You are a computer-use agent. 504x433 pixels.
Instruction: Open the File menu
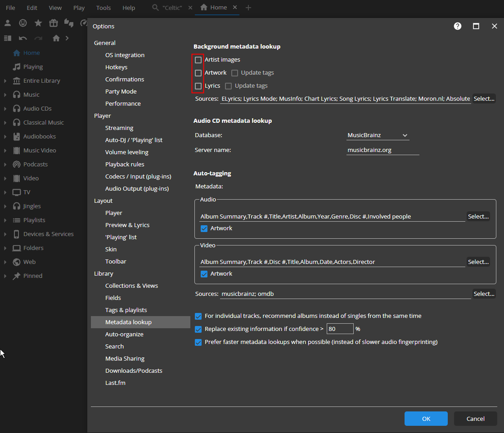[11, 8]
